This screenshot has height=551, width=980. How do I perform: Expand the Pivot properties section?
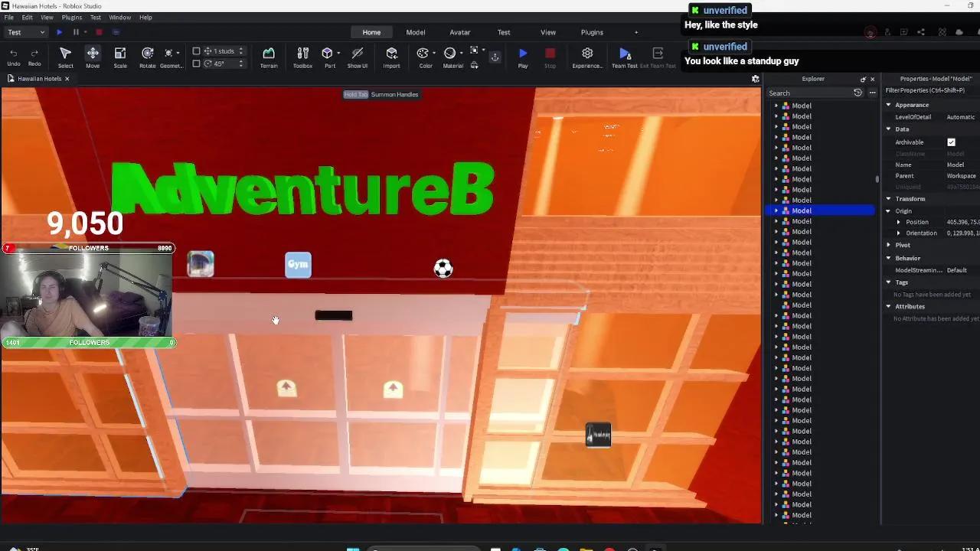[x=889, y=245]
